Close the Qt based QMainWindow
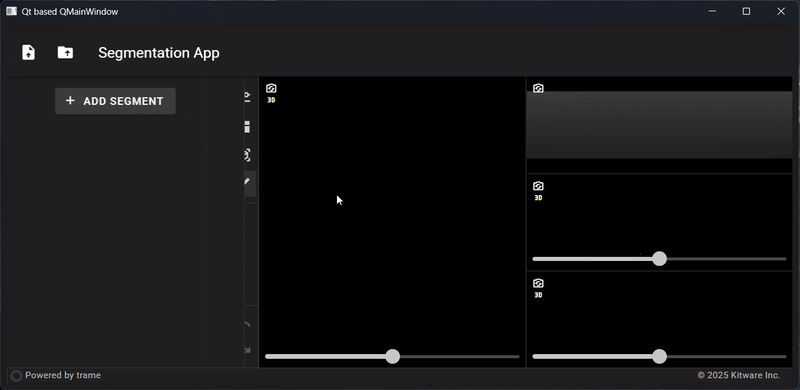This screenshot has width=800, height=390. pos(781,11)
